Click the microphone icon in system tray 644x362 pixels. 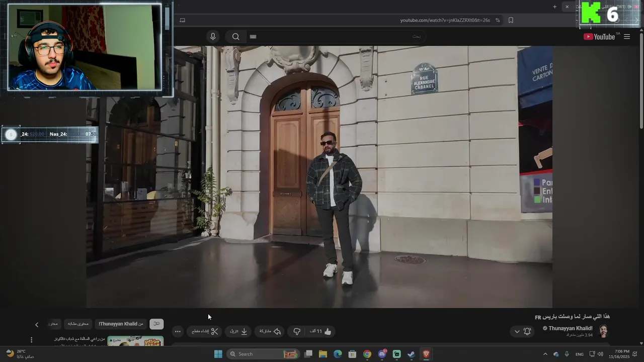click(x=567, y=354)
